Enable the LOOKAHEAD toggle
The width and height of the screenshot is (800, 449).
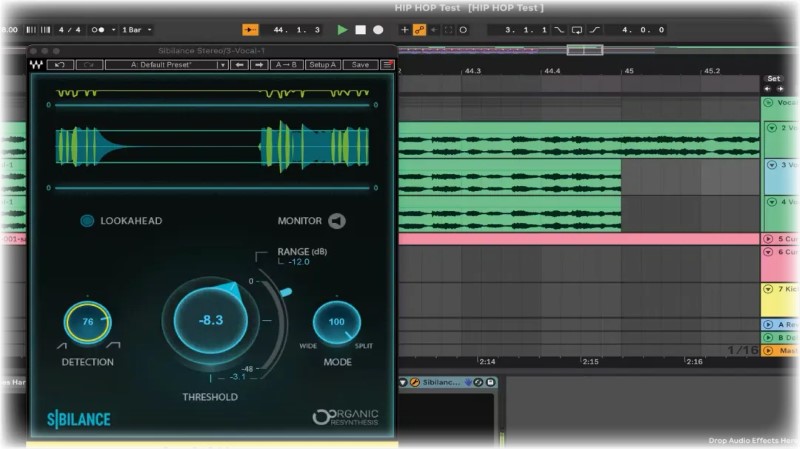[x=87, y=221]
